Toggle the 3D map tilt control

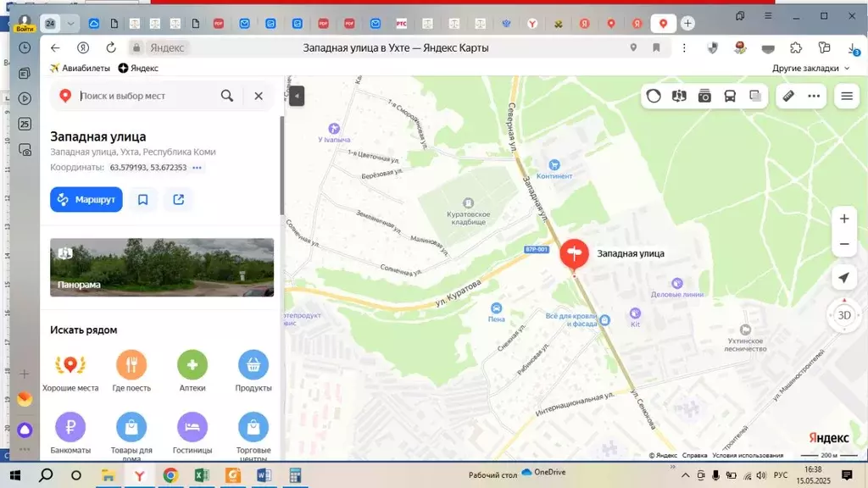[844, 315]
